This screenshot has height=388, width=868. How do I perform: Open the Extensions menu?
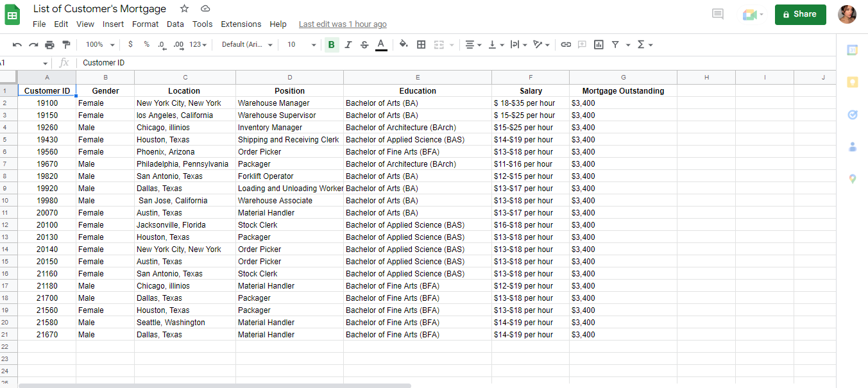pyautogui.click(x=241, y=24)
